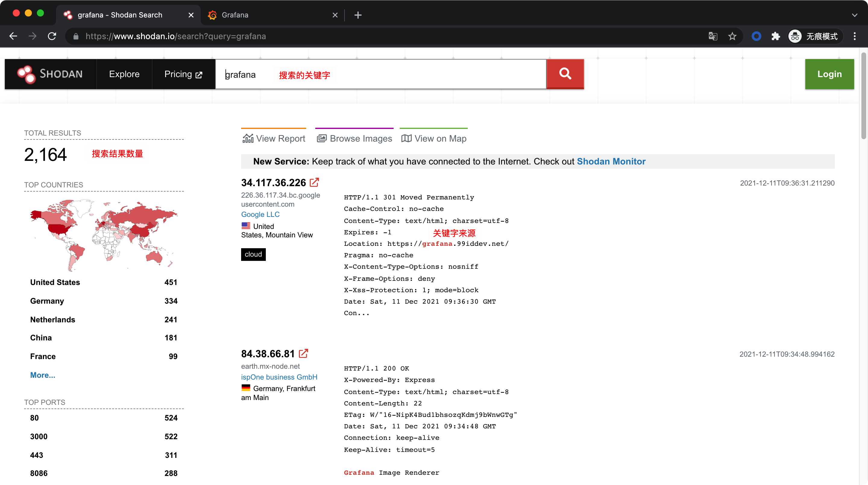Click the red search magnifier button
This screenshot has width=868, height=485.
click(x=565, y=74)
